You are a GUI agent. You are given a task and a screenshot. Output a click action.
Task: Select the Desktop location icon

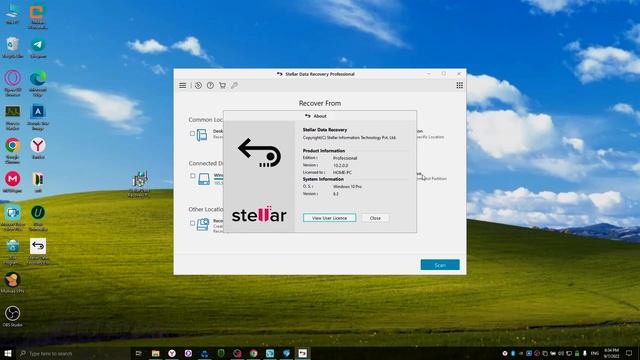point(202,135)
